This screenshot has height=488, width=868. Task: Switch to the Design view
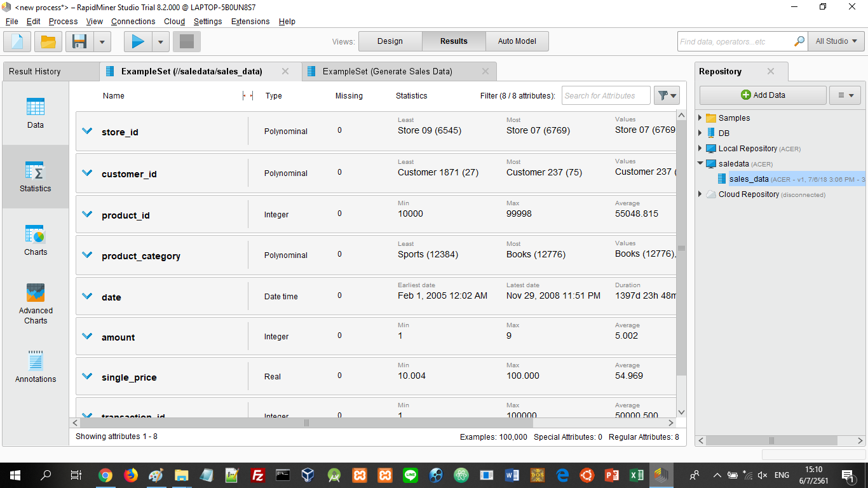coord(390,41)
